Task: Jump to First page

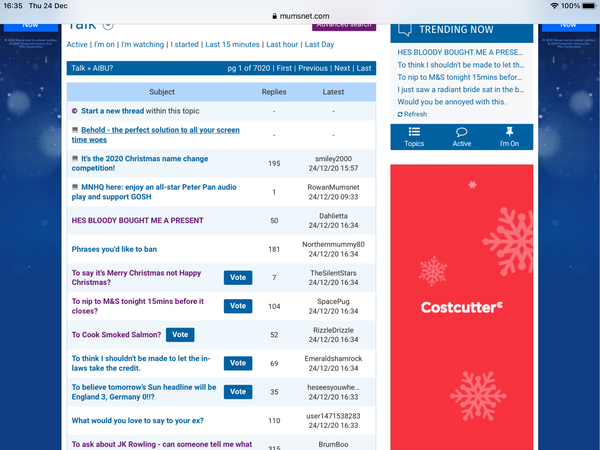Action: (x=284, y=68)
